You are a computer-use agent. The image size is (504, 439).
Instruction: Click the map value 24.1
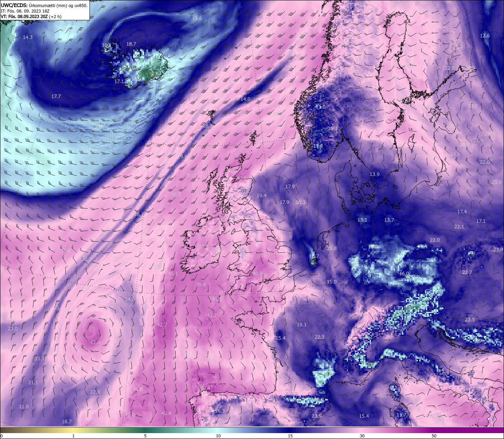point(455,154)
